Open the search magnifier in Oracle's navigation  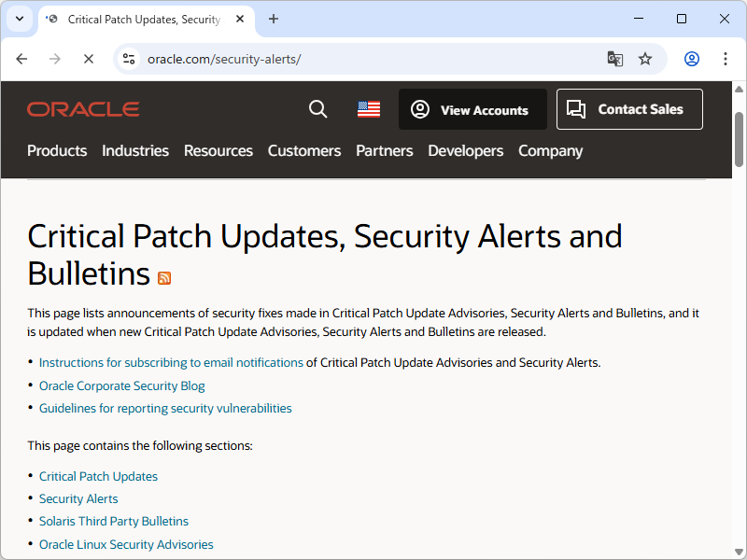[x=317, y=109]
